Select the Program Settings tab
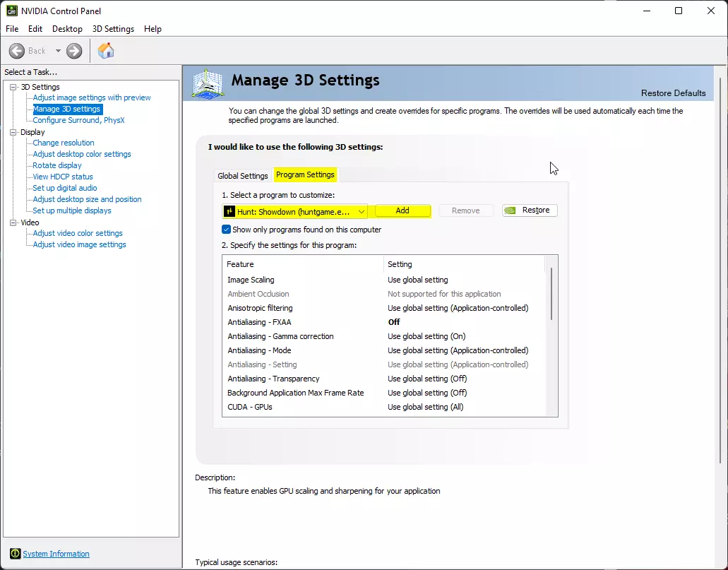The width and height of the screenshot is (728, 570). [305, 174]
